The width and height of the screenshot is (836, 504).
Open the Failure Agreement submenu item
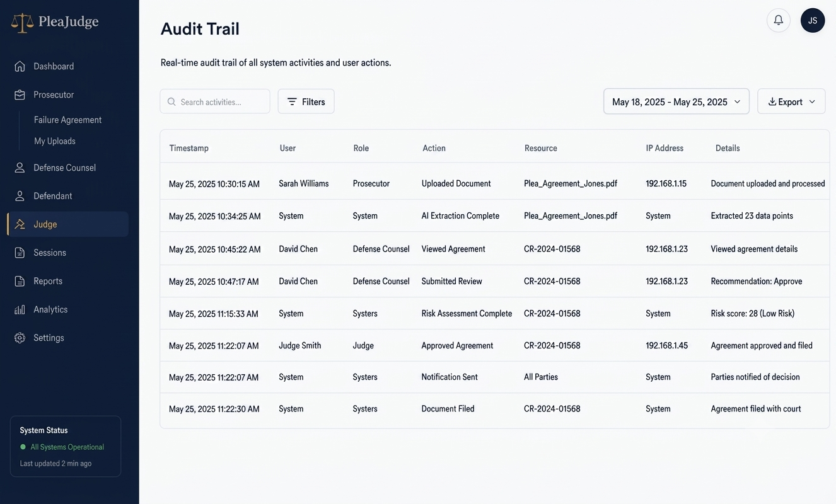(68, 120)
